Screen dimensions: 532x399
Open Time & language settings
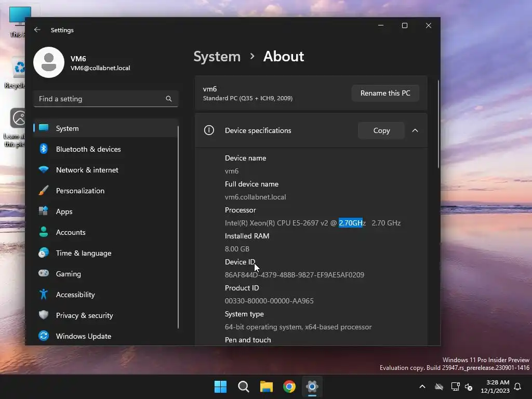(106, 253)
